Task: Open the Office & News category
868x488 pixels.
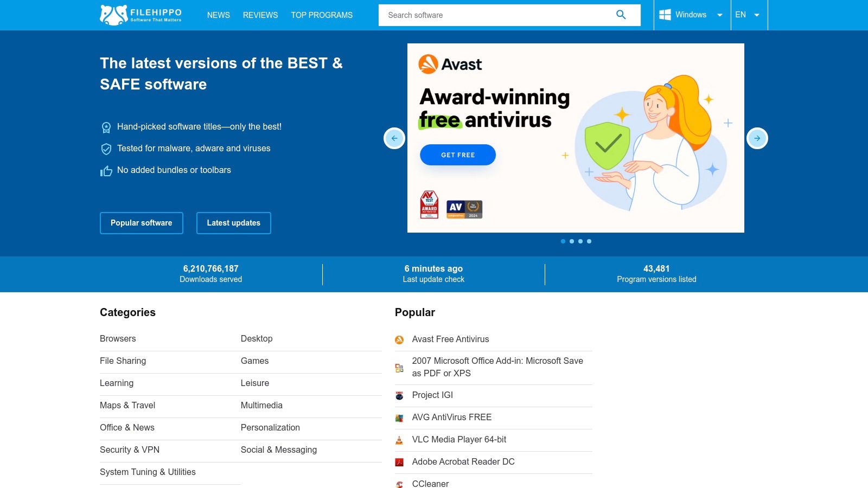Action: (127, 427)
